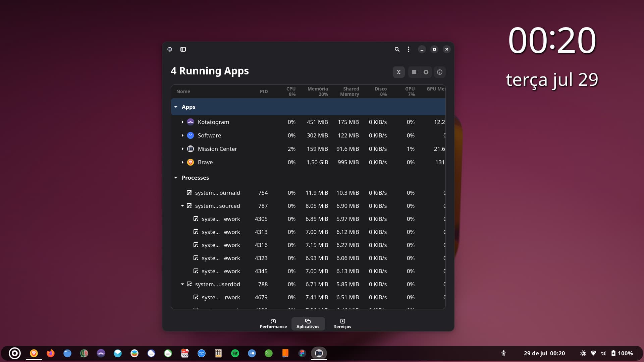Click the force-stop process icon
The image size is (644, 362).
point(426,72)
